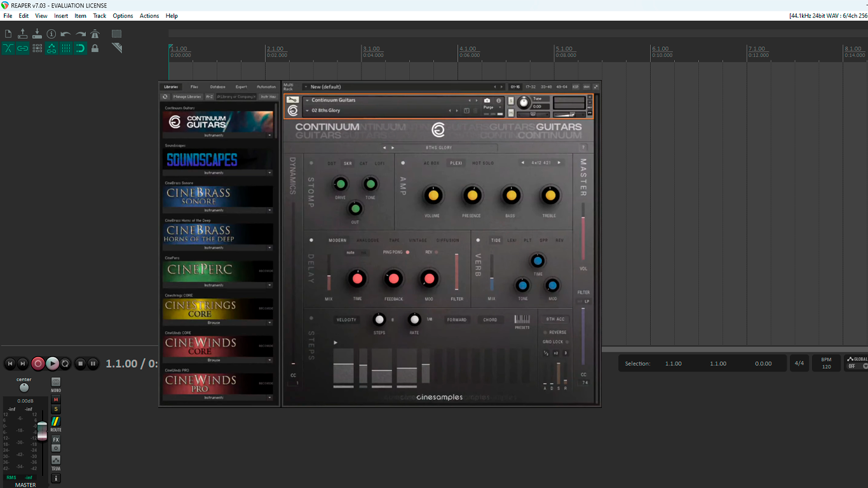The width and height of the screenshot is (868, 488).
Task: Click the master volume fader handle
Action: [42, 431]
